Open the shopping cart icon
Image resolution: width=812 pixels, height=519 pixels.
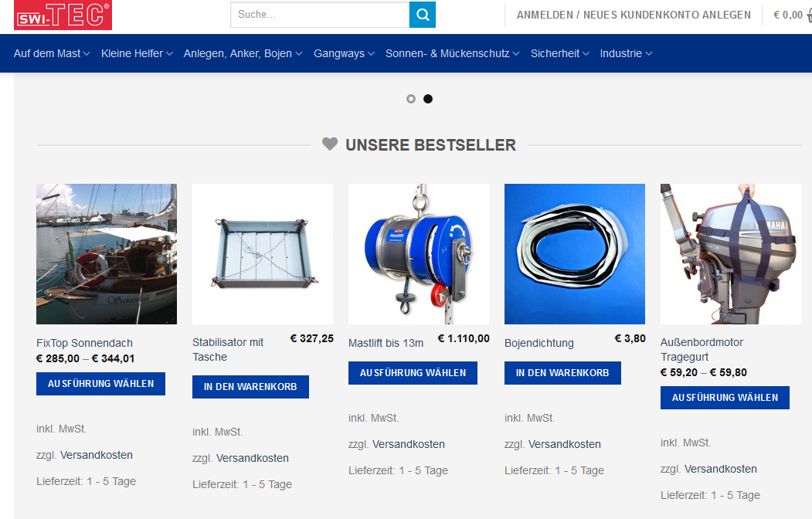pyautogui.click(x=809, y=15)
